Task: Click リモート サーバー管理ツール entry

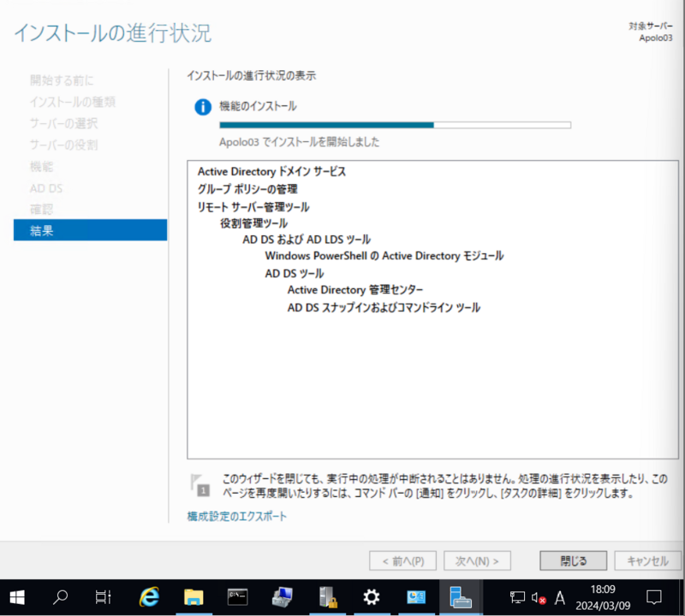Action: tap(253, 207)
